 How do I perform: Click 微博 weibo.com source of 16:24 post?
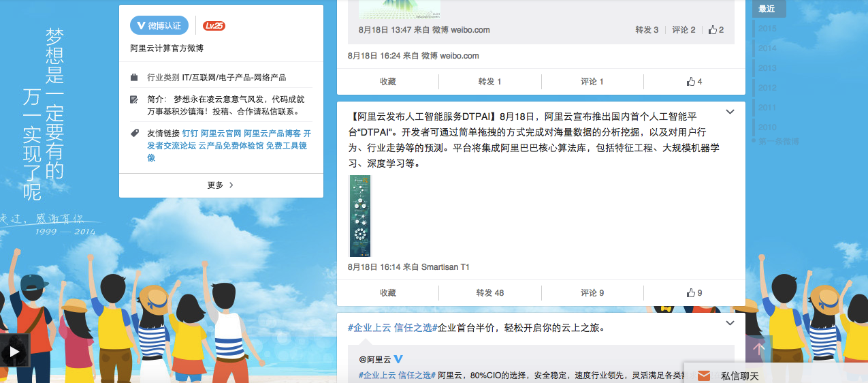coord(450,56)
